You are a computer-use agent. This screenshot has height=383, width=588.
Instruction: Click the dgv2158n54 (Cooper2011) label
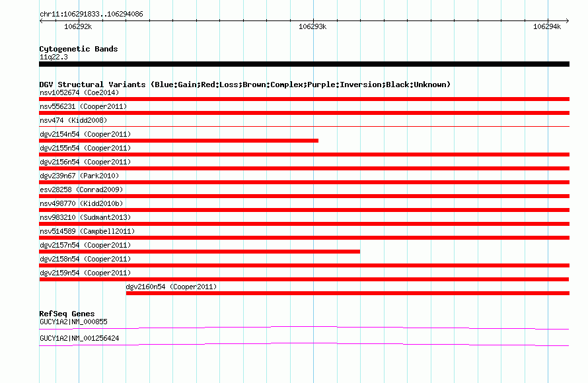[85, 259]
